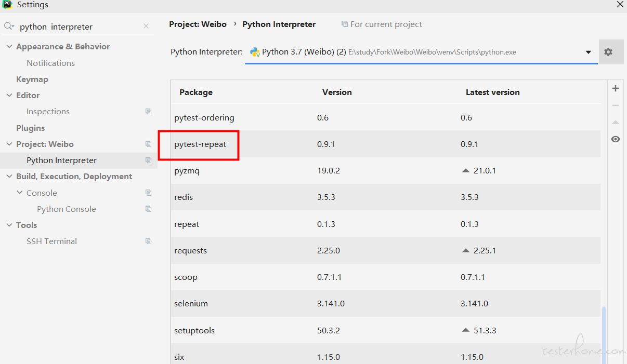Open Notifications settings
627x364 pixels.
pyautogui.click(x=50, y=63)
